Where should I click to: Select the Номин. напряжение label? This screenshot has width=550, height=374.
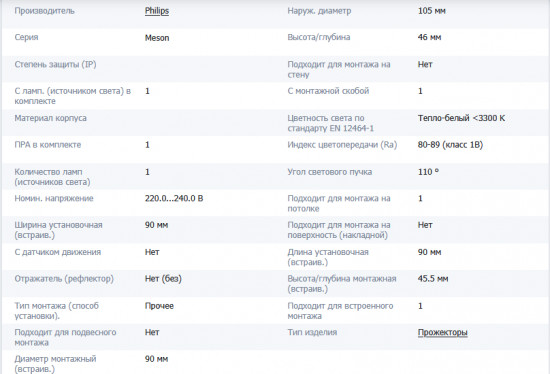pyautogui.click(x=54, y=199)
